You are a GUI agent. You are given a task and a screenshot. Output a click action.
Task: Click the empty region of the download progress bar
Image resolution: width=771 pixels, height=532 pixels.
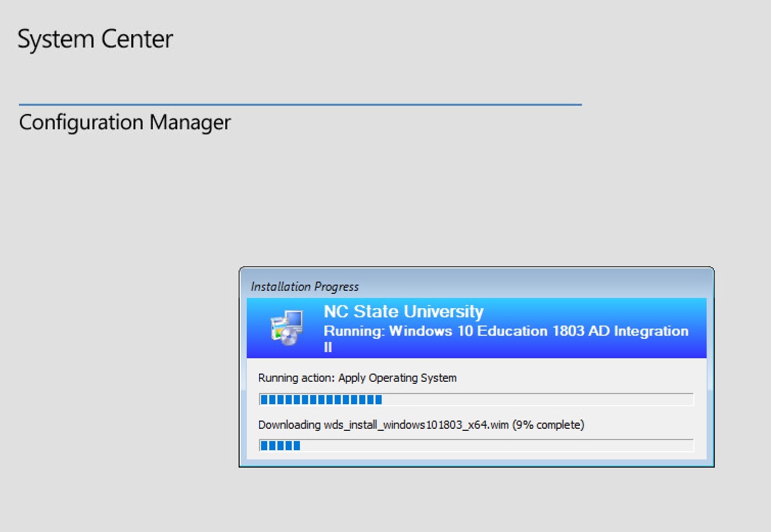[511, 445]
